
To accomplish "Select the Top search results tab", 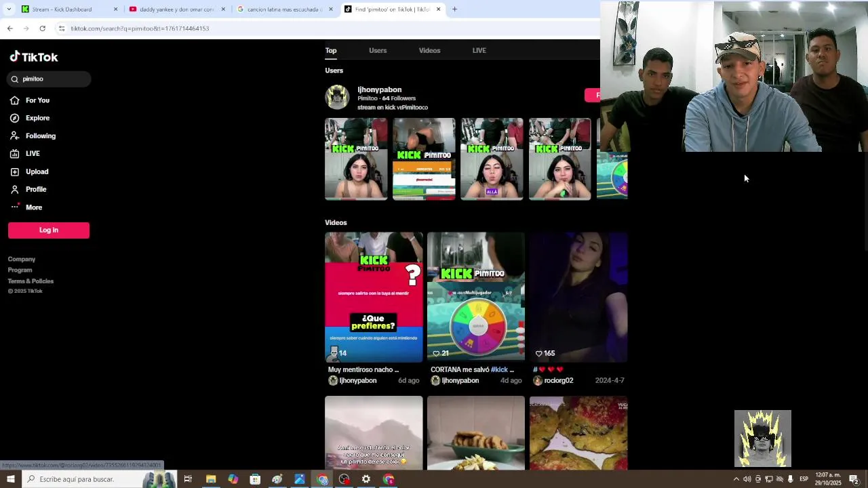I will (331, 50).
